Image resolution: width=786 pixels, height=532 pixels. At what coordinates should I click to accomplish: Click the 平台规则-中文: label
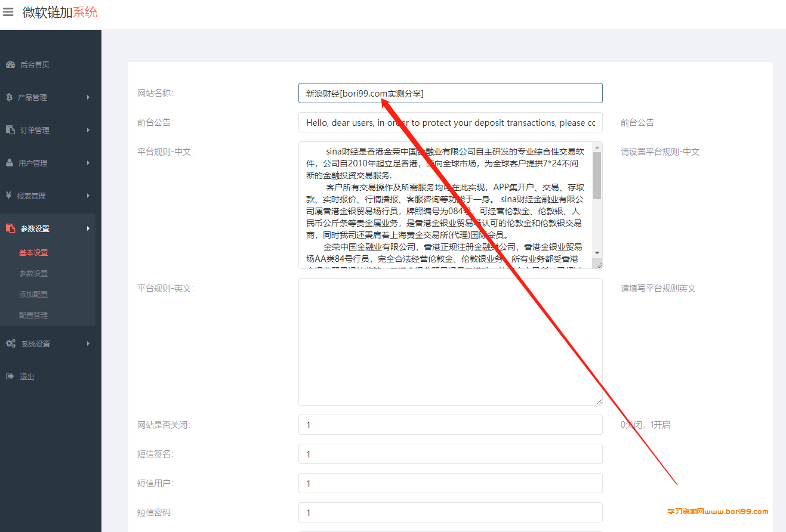coord(165,151)
